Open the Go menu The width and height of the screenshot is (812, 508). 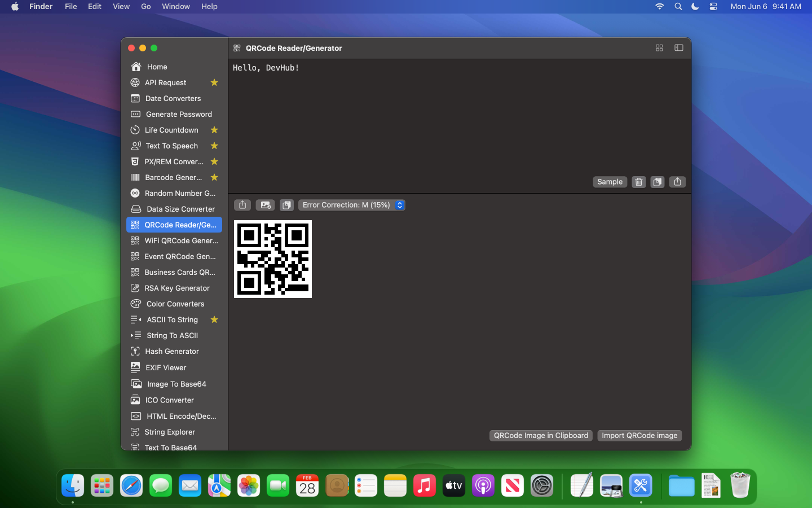[x=146, y=6]
